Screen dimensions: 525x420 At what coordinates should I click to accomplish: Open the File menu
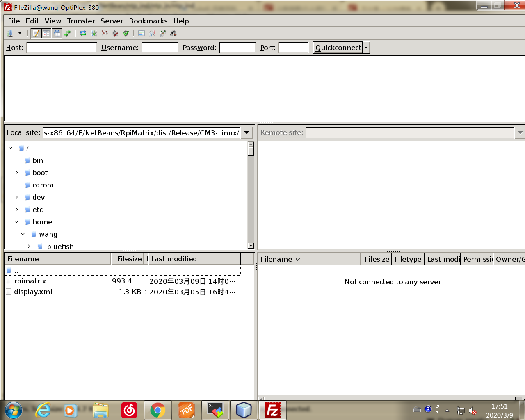[x=14, y=21]
